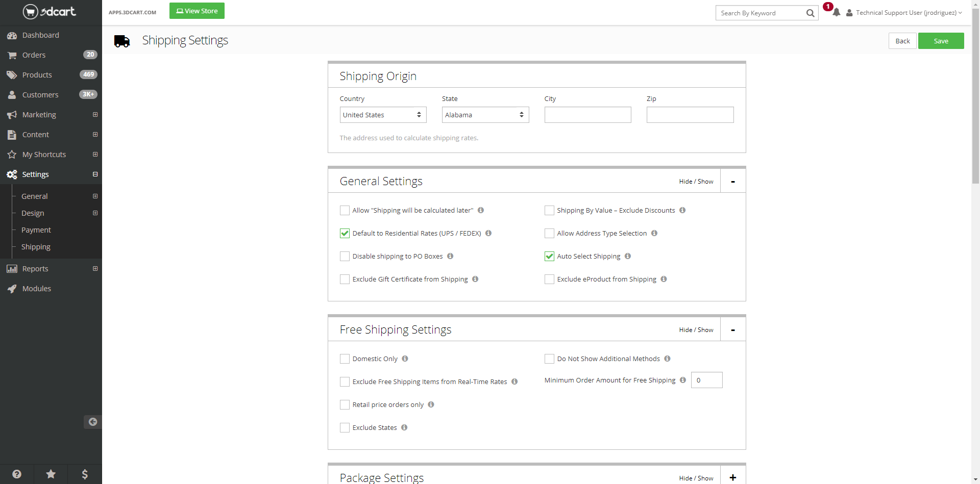Click the View Store button

tap(197, 11)
